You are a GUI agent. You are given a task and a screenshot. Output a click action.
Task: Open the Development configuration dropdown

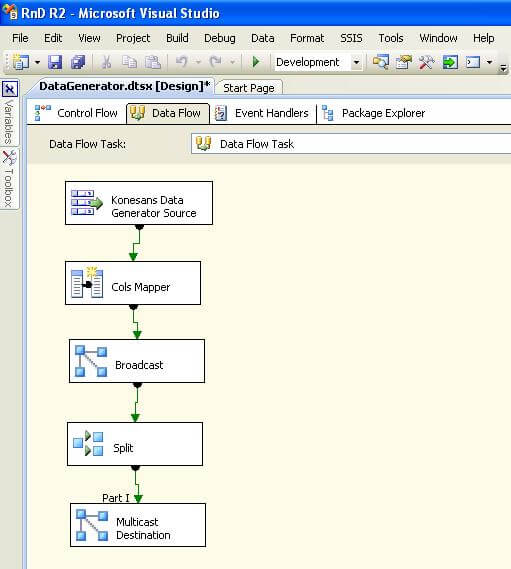(318, 62)
